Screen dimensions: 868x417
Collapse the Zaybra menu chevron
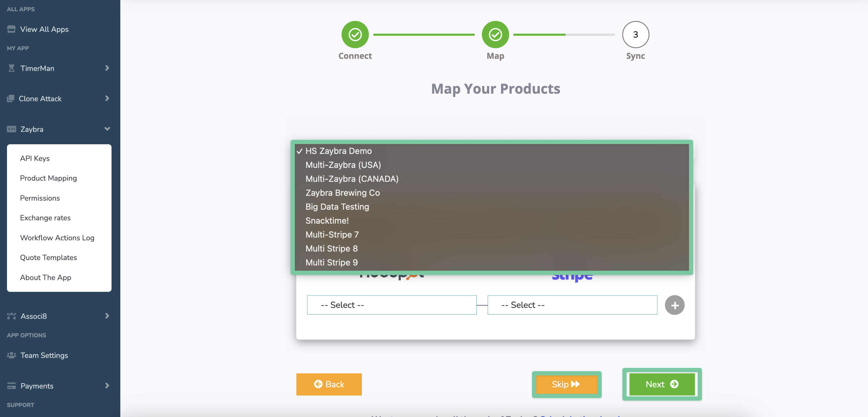pyautogui.click(x=107, y=129)
